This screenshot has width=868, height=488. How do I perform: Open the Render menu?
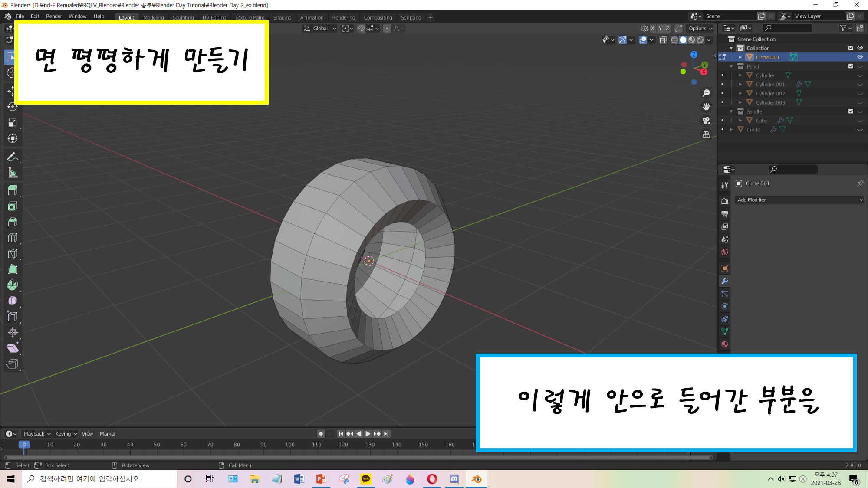pyautogui.click(x=54, y=16)
